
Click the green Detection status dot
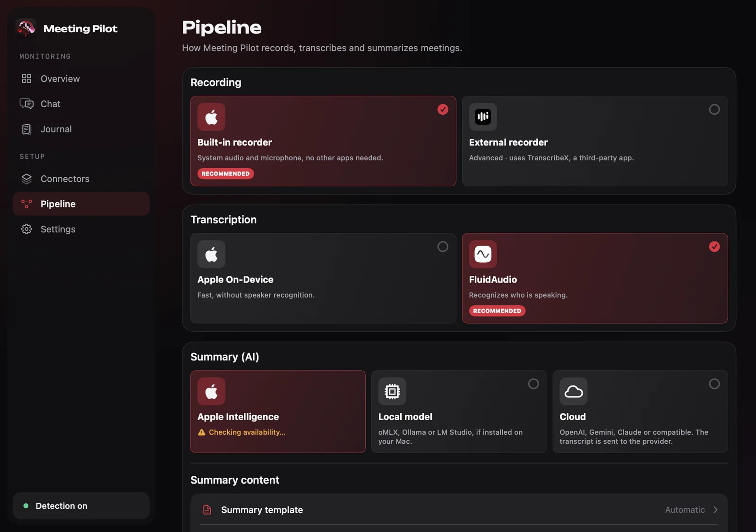point(26,506)
